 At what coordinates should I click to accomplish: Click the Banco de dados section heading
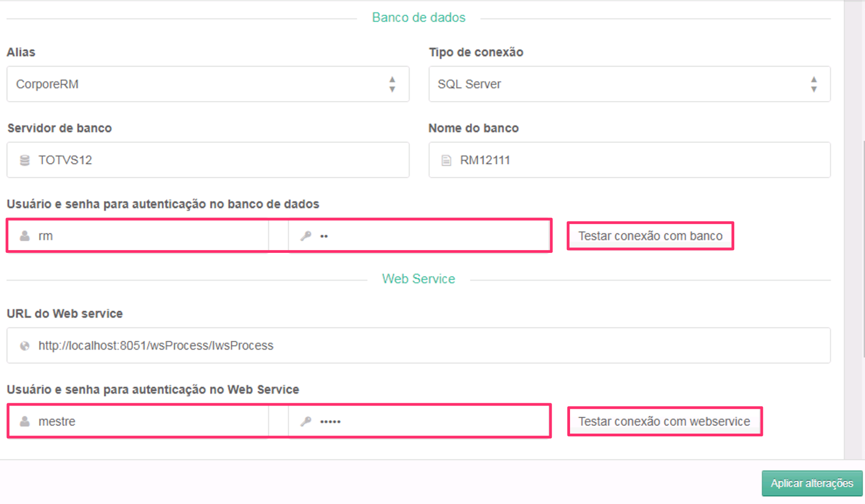(x=419, y=17)
